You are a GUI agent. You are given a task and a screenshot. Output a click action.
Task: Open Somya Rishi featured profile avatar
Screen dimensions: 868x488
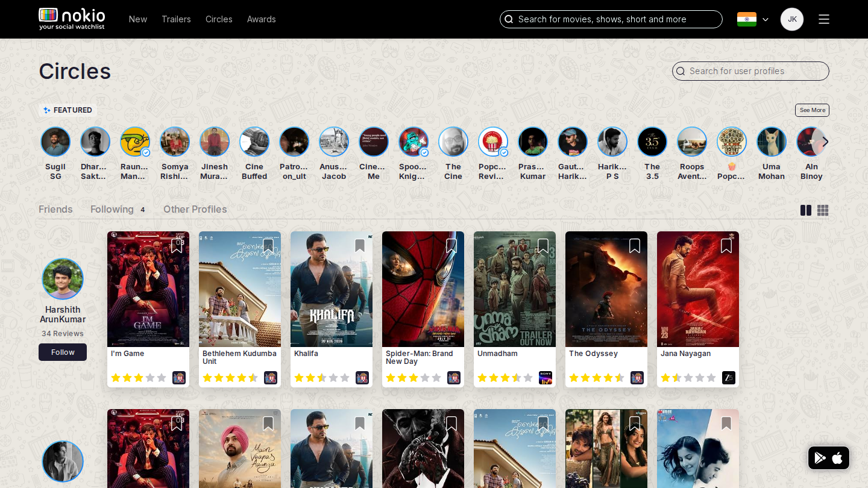click(175, 142)
